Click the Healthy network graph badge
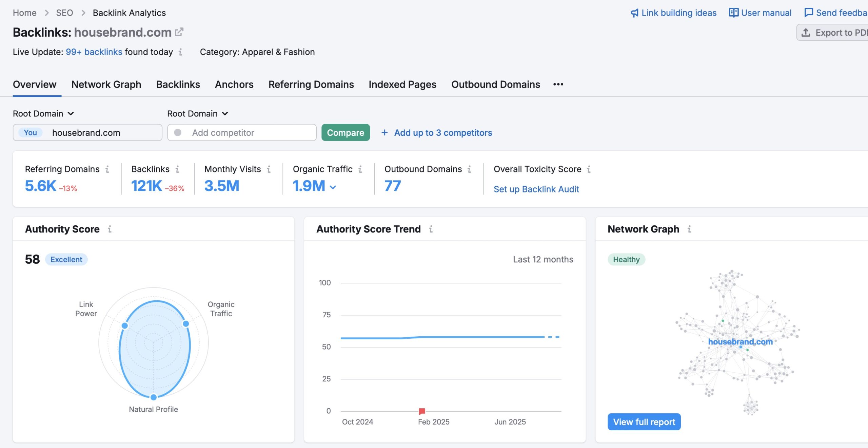Image resolution: width=868 pixels, height=448 pixels. 626,259
